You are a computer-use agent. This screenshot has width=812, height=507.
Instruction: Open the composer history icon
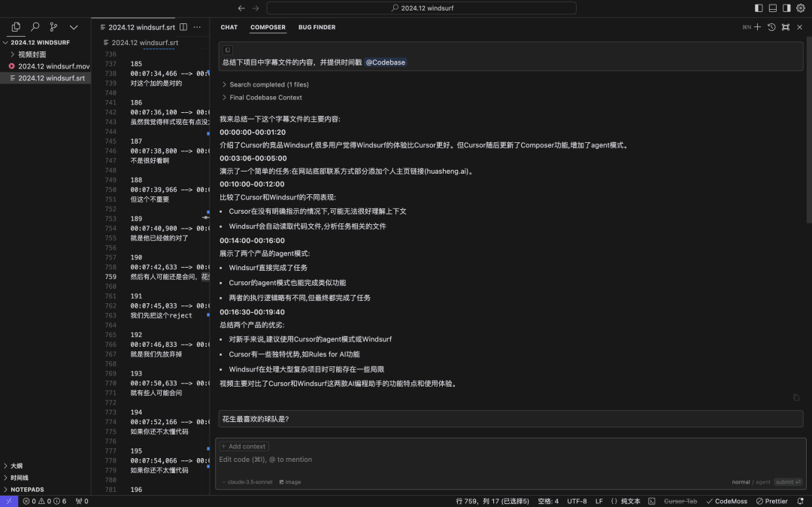click(771, 27)
